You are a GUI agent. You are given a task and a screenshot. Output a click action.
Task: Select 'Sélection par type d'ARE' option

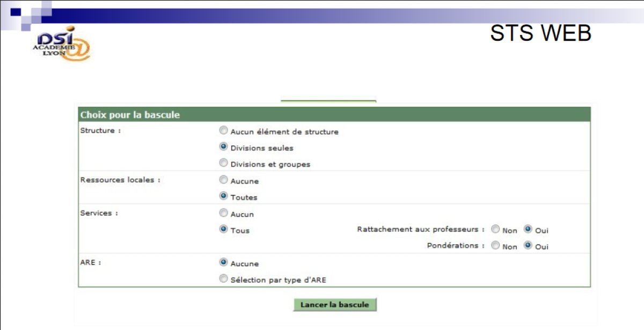coord(224,279)
